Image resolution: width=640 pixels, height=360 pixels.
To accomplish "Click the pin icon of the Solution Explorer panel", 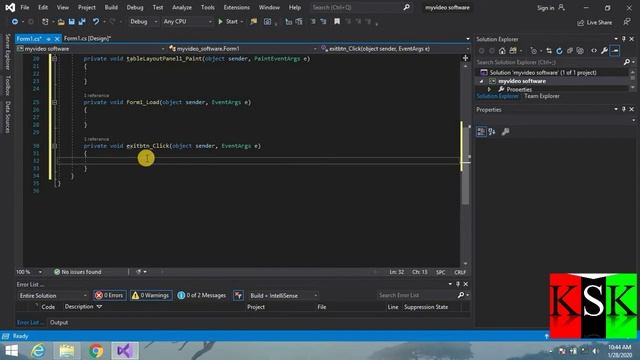I will coord(624,39).
